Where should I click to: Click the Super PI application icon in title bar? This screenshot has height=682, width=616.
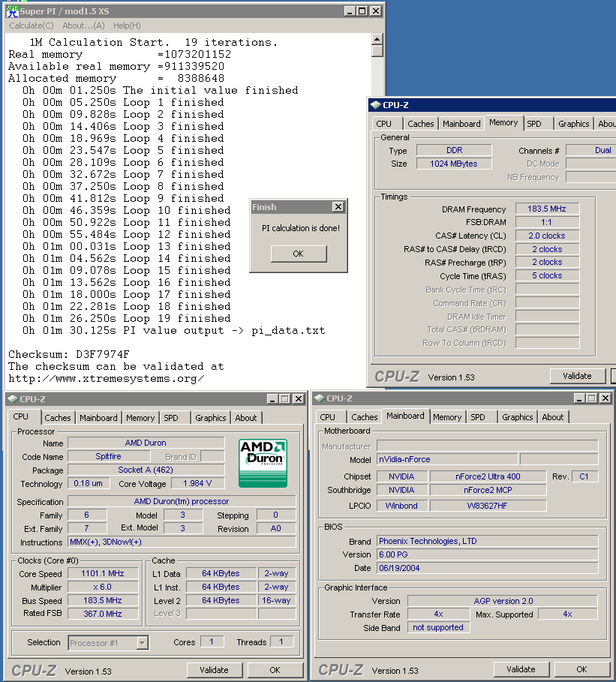12,11
